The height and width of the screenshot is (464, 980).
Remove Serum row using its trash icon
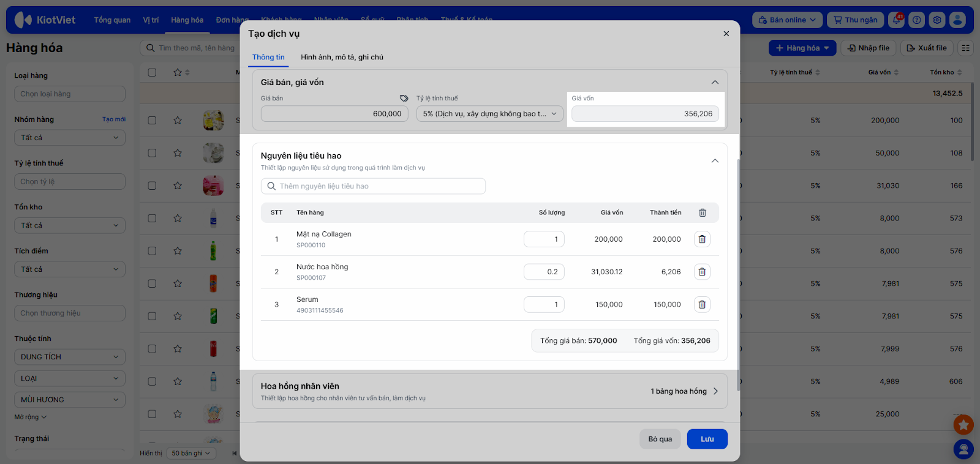pyautogui.click(x=702, y=304)
